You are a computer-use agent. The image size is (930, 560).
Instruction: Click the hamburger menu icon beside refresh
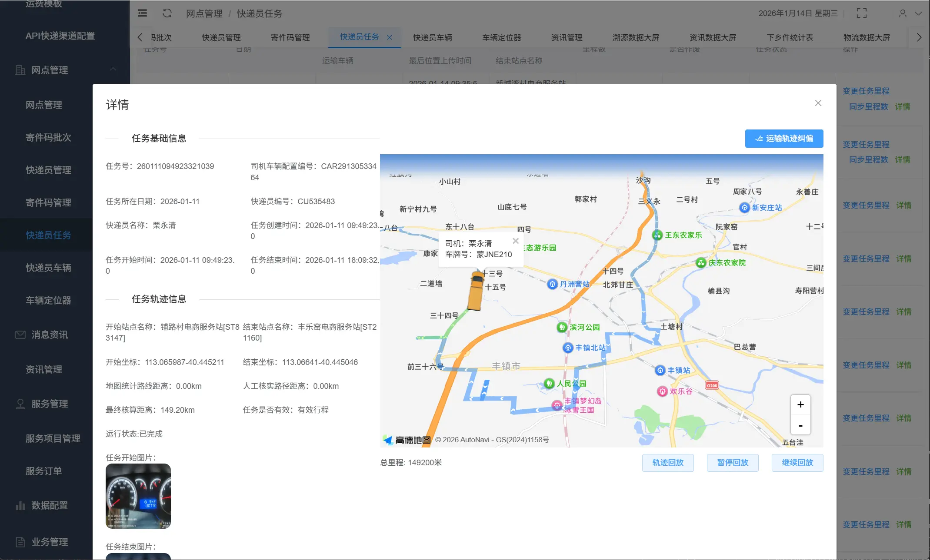142,13
